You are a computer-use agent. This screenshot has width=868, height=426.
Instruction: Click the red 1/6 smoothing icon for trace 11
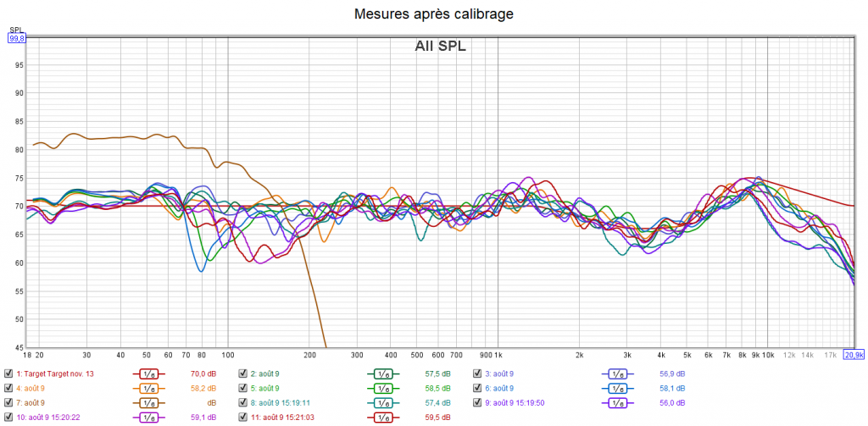(x=383, y=417)
